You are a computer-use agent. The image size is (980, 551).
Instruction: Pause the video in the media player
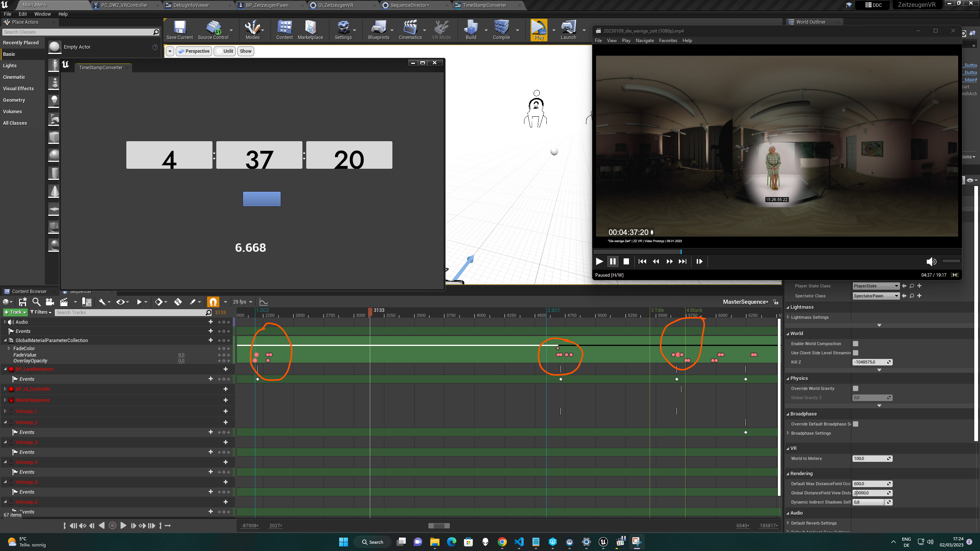point(612,261)
